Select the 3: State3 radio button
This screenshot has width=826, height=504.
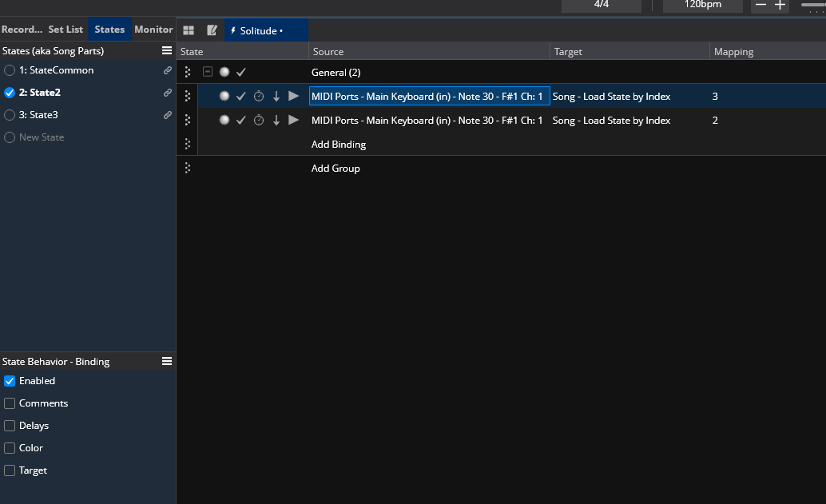[10, 115]
